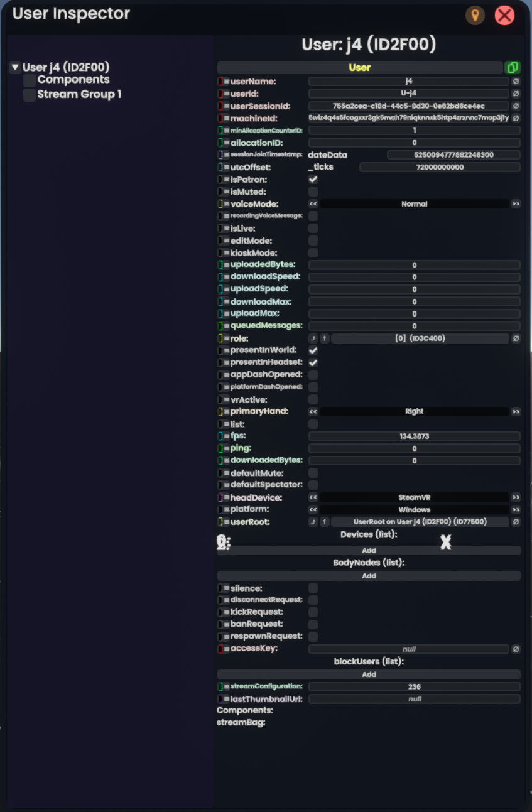This screenshot has width=532, height=812.
Task: Click the null icon beside accessKey field
Action: click(x=516, y=649)
